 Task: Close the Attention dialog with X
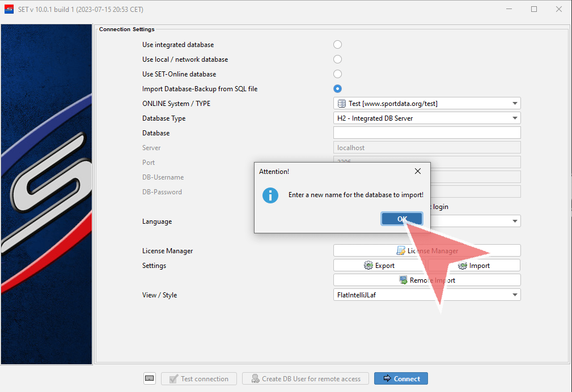(x=418, y=171)
